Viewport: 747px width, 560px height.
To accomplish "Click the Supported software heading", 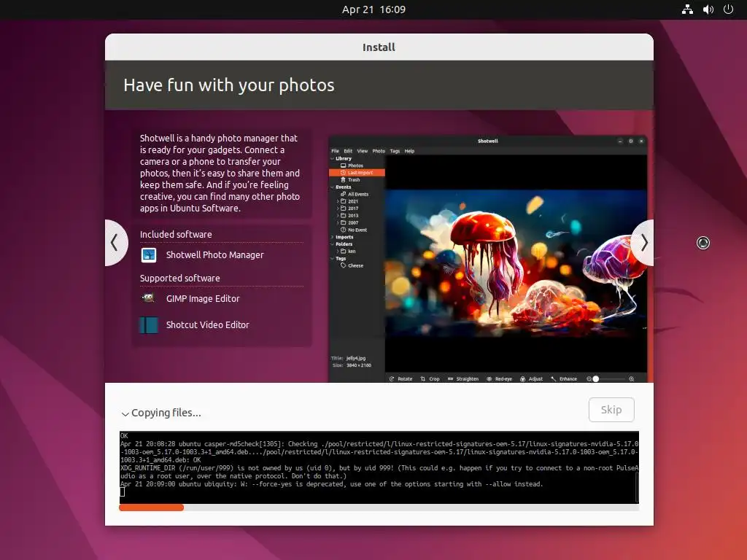I will [x=179, y=278].
